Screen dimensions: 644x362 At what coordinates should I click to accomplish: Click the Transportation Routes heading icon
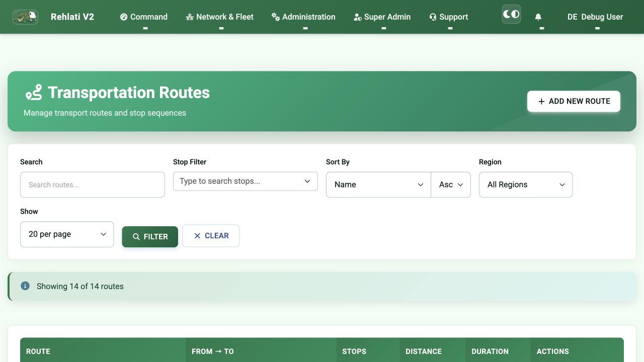point(34,93)
